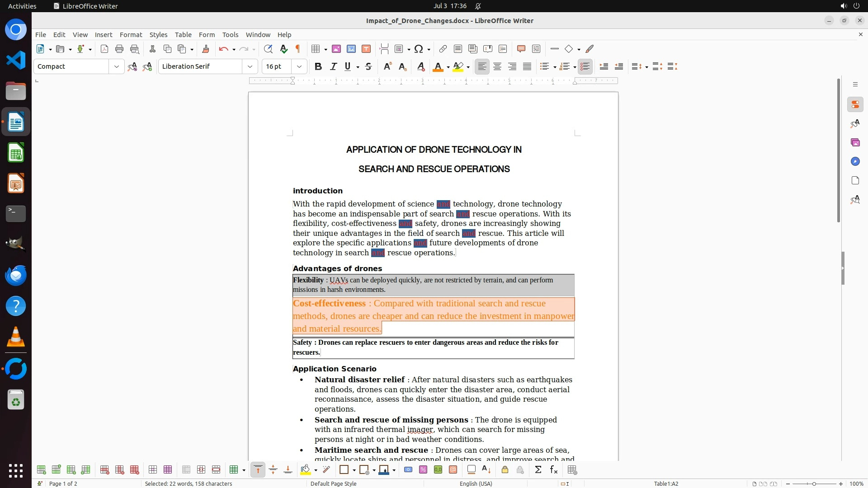Screen dimensions: 868x488
Task: Click English (USA) language in status bar
Action: coord(476,483)
